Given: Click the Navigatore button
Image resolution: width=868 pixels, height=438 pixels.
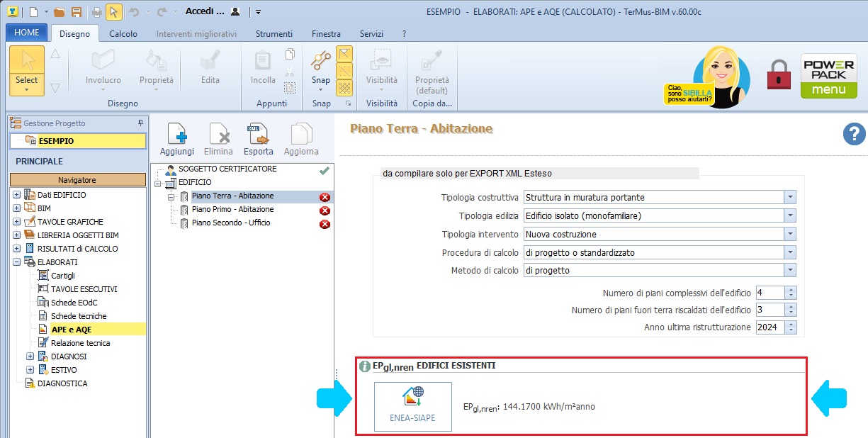Looking at the screenshot, I should point(77,180).
